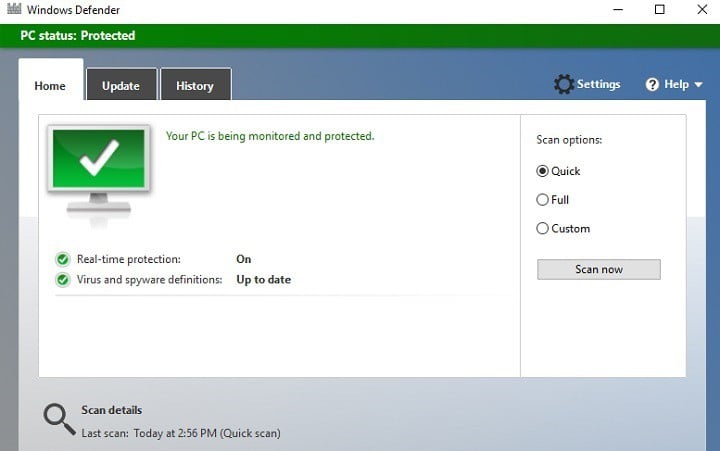This screenshot has width=720, height=451.
Task: Click 'Your PC is being monitored and protected.'
Action: pyautogui.click(x=270, y=136)
